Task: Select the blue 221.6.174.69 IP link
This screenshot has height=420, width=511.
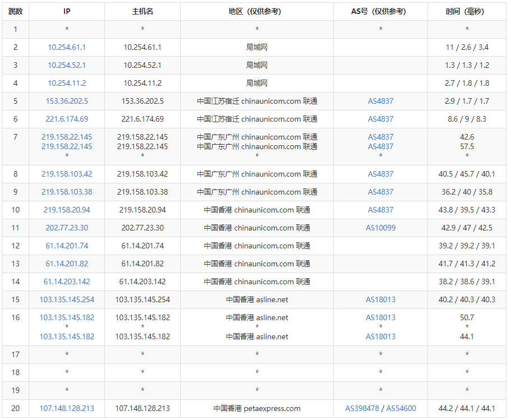Action: click(x=67, y=119)
